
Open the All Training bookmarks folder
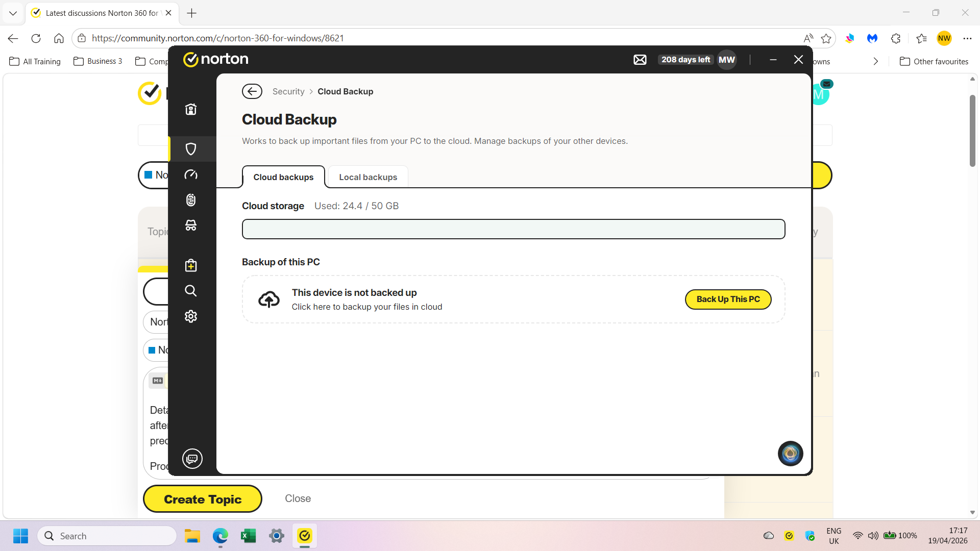35,61
